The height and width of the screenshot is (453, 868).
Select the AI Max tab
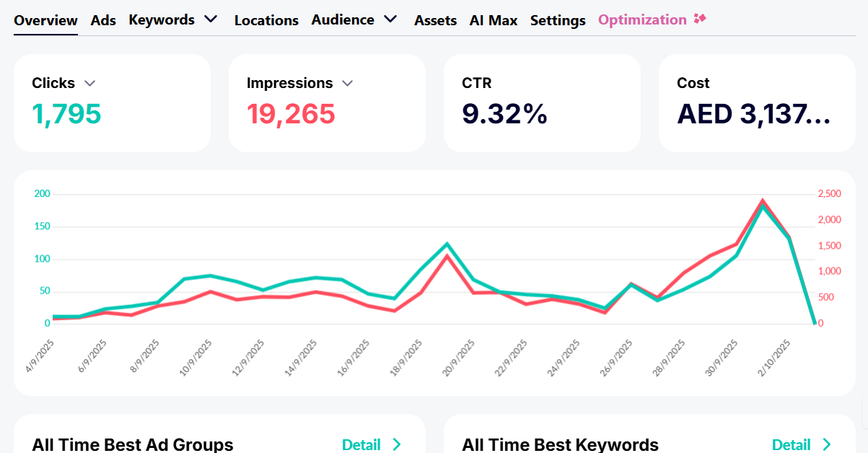494,20
